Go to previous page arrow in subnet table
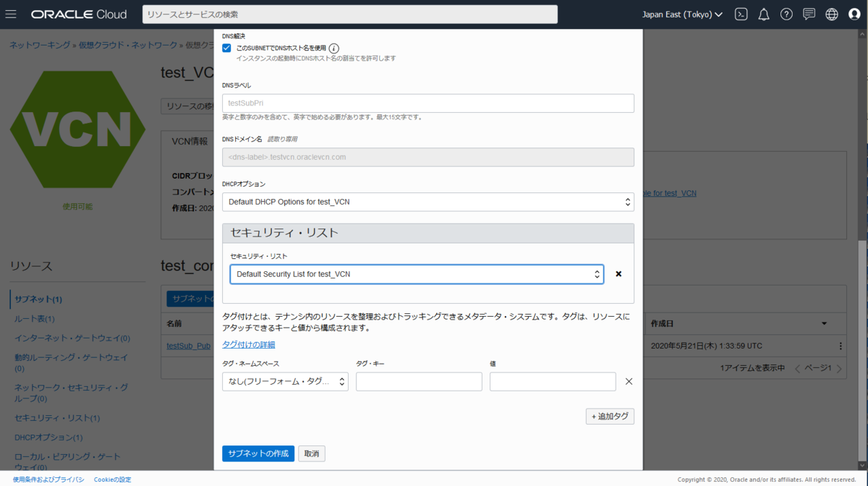868x486 pixels. pos(798,368)
